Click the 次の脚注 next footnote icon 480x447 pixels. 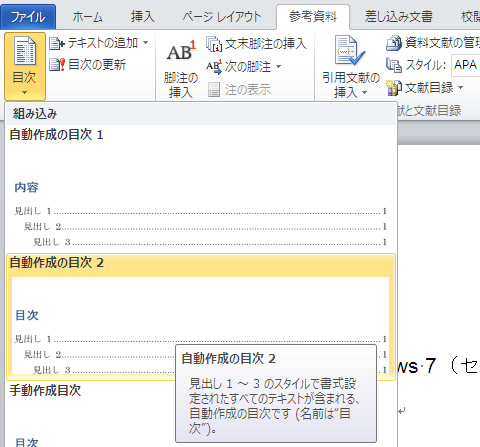[214, 67]
